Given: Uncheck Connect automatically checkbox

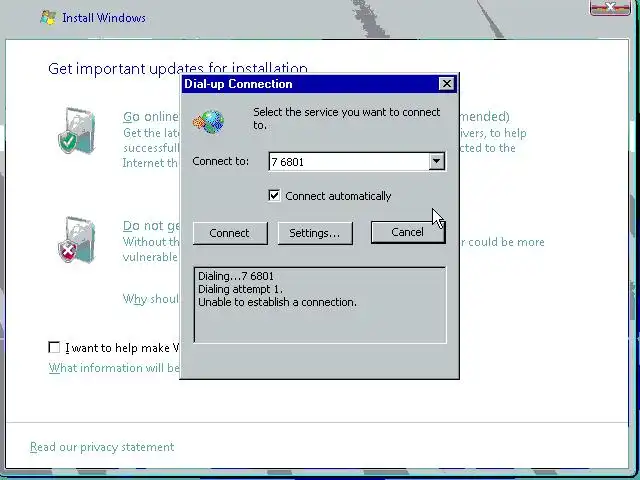Looking at the screenshot, I should click(274, 196).
